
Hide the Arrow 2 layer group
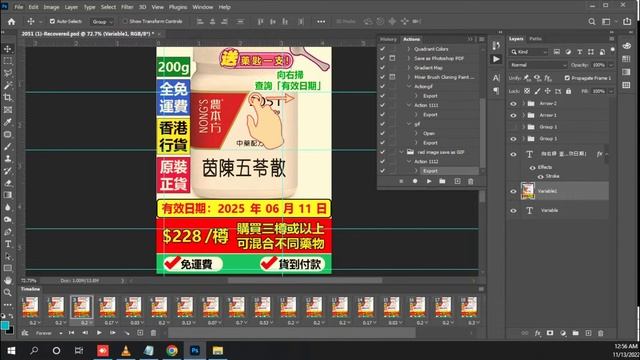513,104
